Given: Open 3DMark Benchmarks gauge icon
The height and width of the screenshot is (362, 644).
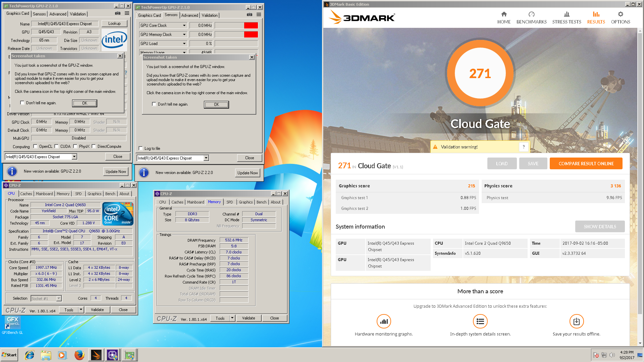Looking at the screenshot, I should (531, 14).
